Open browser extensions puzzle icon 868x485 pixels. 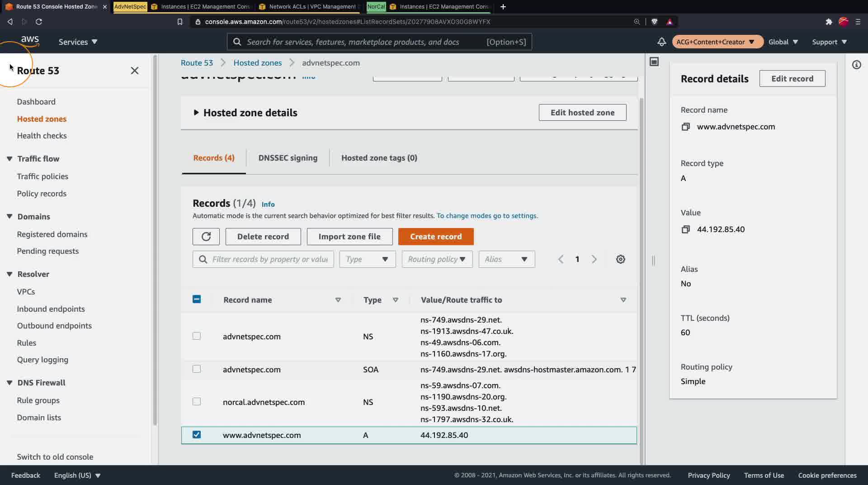(829, 22)
